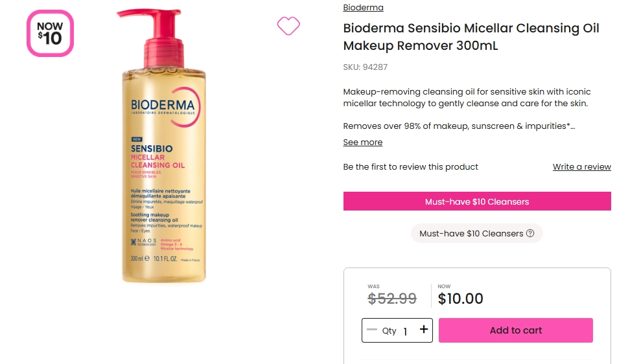Expand description via See more

(x=362, y=142)
